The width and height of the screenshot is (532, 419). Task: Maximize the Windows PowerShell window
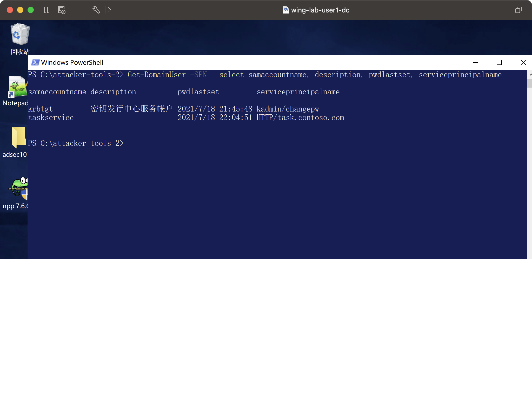pyautogui.click(x=499, y=62)
